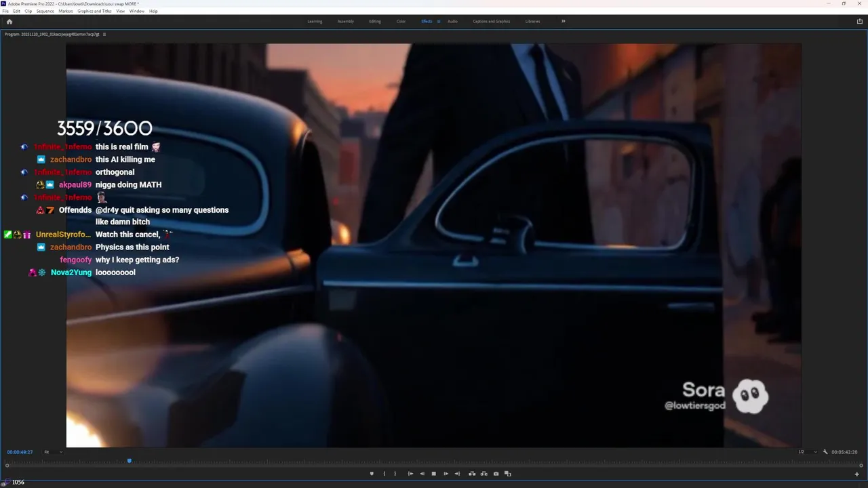
Task: Stop playback with the Stop button
Action: (434, 474)
